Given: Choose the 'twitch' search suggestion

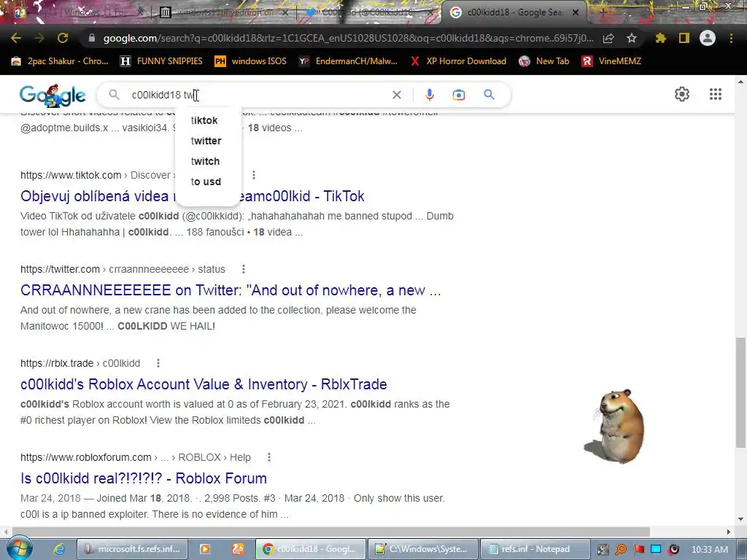Looking at the screenshot, I should tap(205, 161).
